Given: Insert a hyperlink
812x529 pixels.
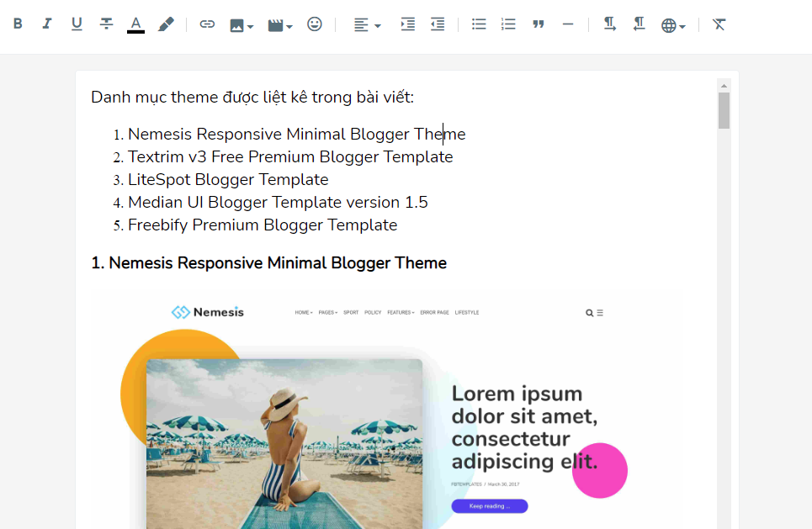Looking at the screenshot, I should 207,24.
